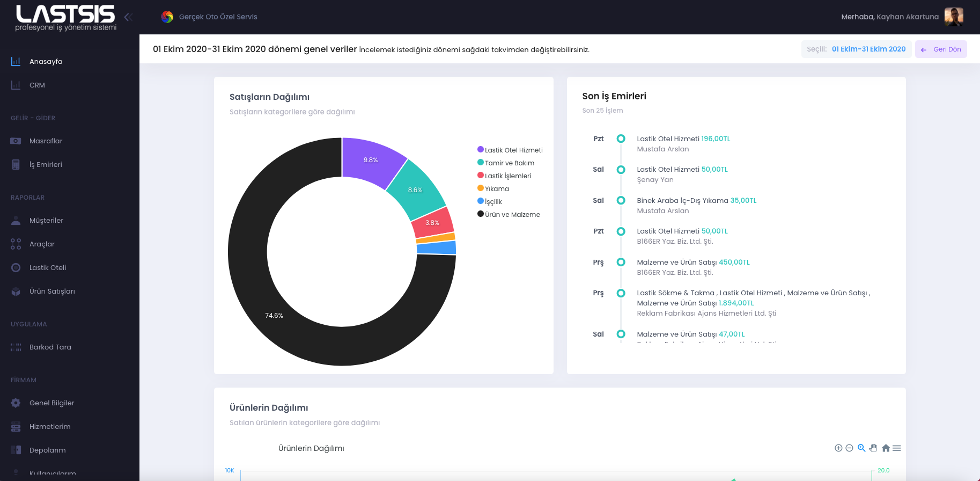The width and height of the screenshot is (980, 481).
Task: Click the purple 9.8% donut slice
Action: (x=371, y=159)
